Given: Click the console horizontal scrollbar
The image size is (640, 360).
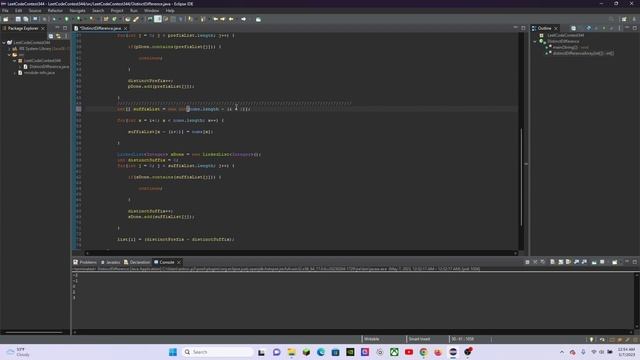Looking at the screenshot, I should pyautogui.click(x=353, y=332).
